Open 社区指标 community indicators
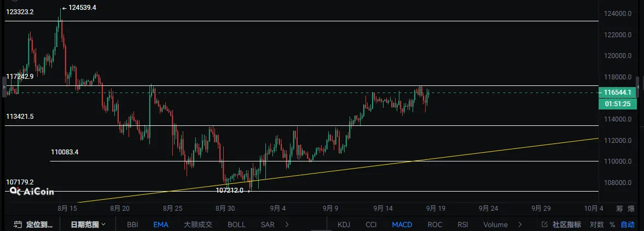Image resolution: width=644 pixels, height=231 pixels. coord(561,225)
